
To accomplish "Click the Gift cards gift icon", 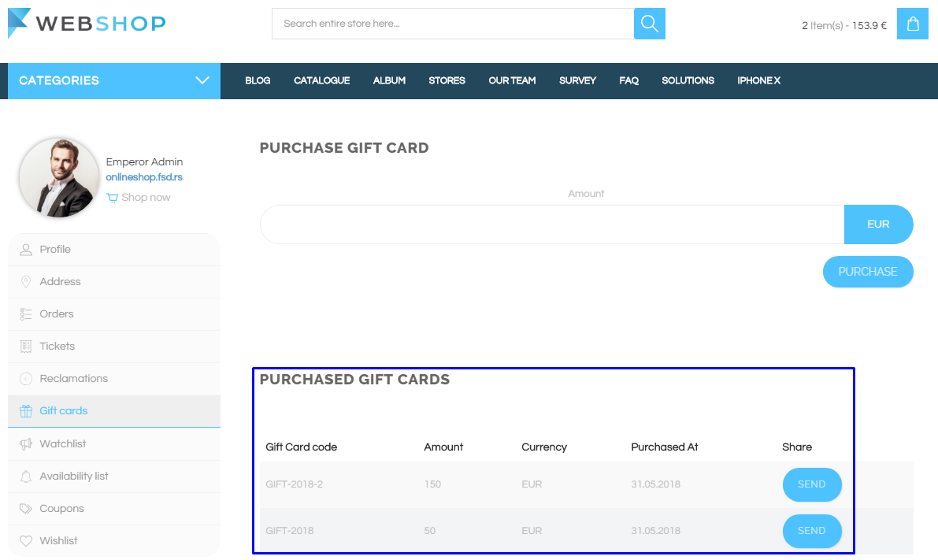I will tap(26, 411).
